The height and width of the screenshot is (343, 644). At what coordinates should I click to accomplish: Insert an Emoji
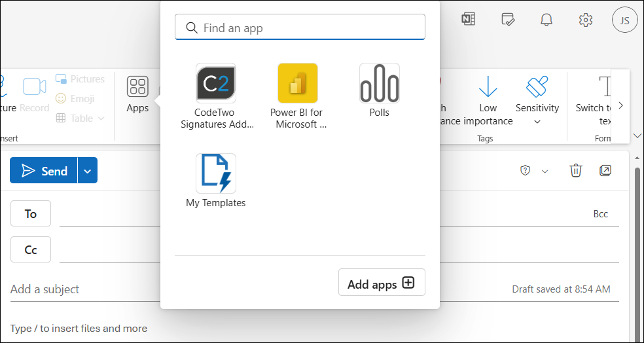(x=75, y=99)
